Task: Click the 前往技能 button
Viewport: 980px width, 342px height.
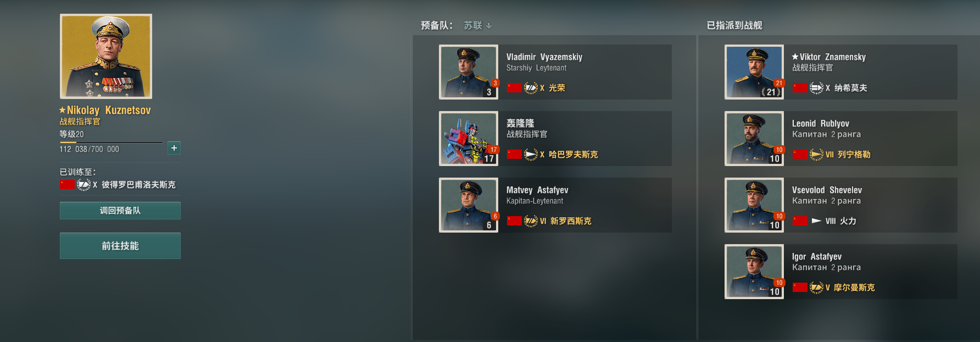Action: coord(120,246)
